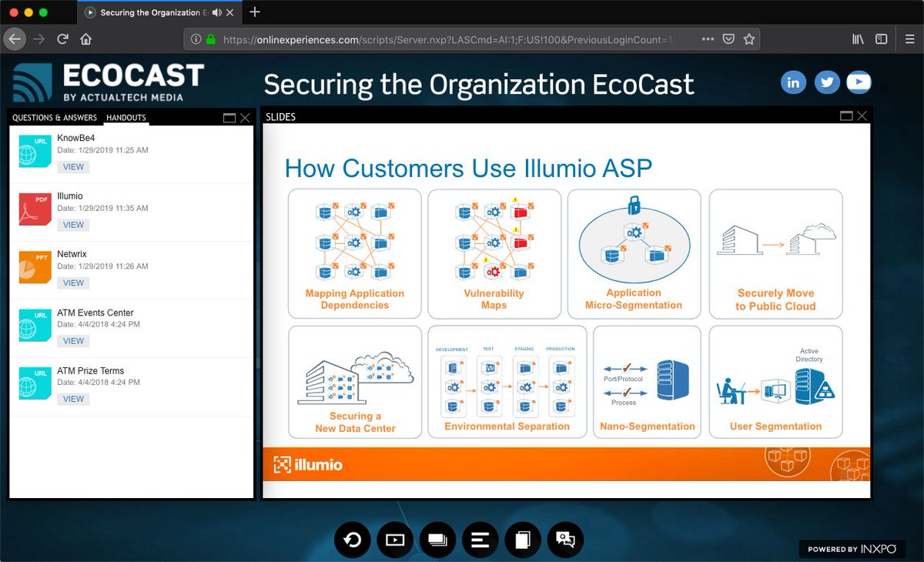Bookmark this page with the star
The image size is (924, 562).
pyautogui.click(x=748, y=38)
